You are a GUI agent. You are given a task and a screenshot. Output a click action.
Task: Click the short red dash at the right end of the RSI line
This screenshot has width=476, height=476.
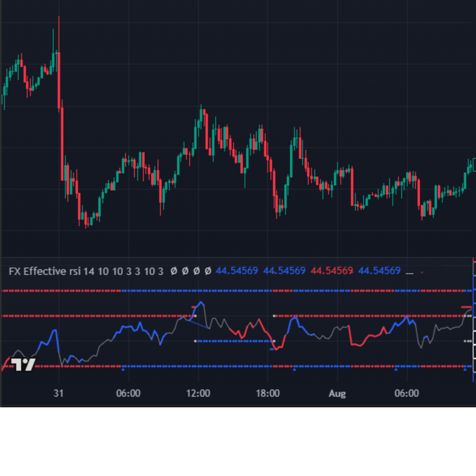(466, 307)
